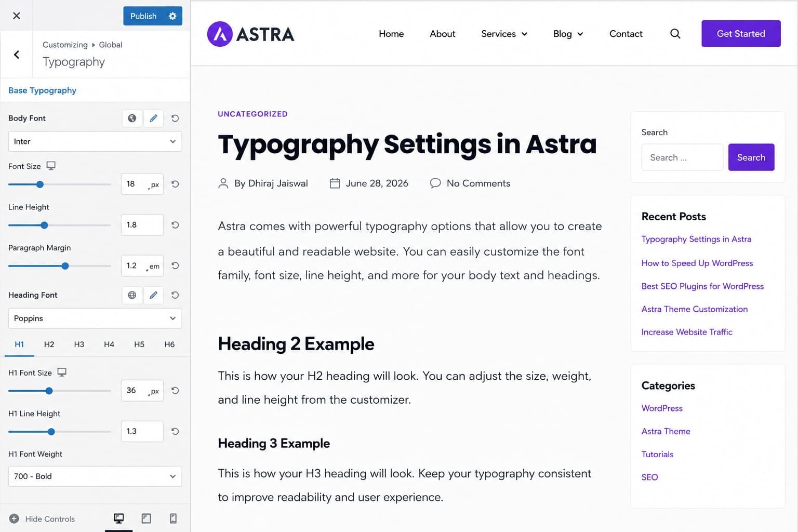Image resolution: width=798 pixels, height=532 pixels.
Task: Select the H4 heading tab
Action: [109, 344]
